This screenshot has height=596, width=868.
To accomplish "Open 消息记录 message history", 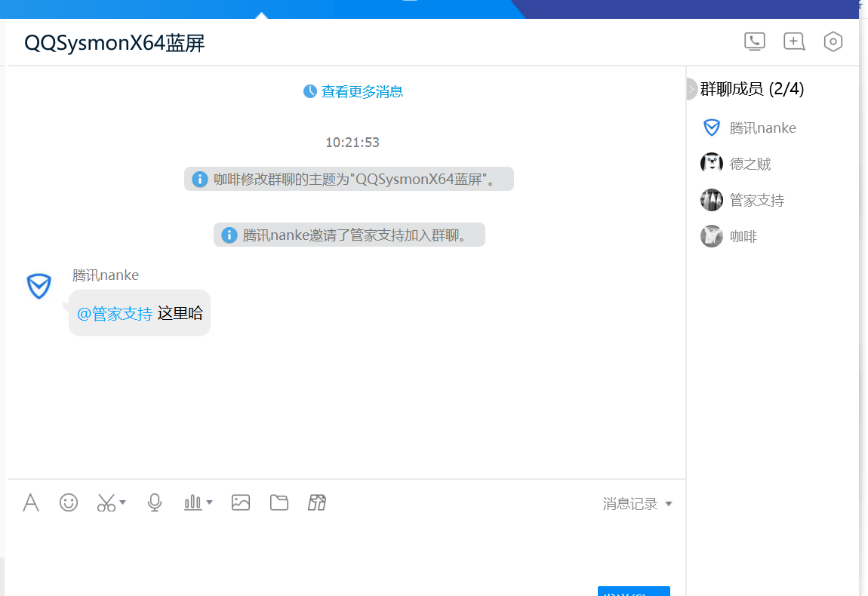I will (630, 504).
